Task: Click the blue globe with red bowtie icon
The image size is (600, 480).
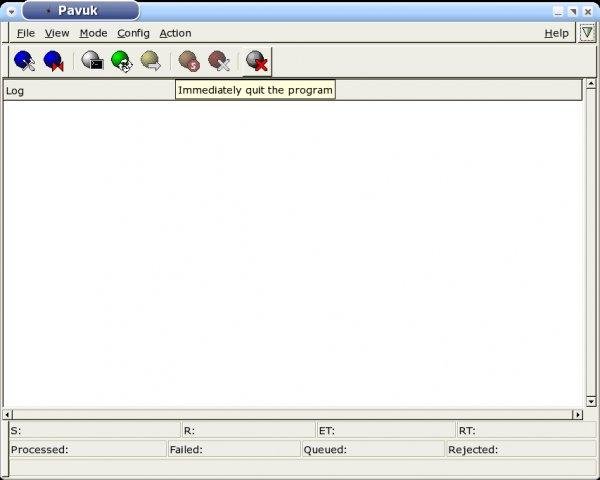Action: (54, 61)
